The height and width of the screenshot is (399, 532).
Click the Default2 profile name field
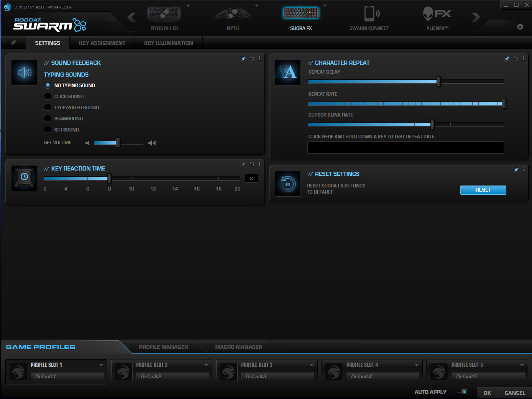tap(172, 376)
